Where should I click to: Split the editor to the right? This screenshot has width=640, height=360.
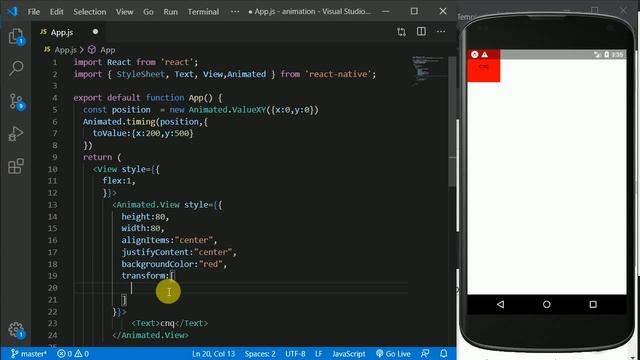point(421,31)
